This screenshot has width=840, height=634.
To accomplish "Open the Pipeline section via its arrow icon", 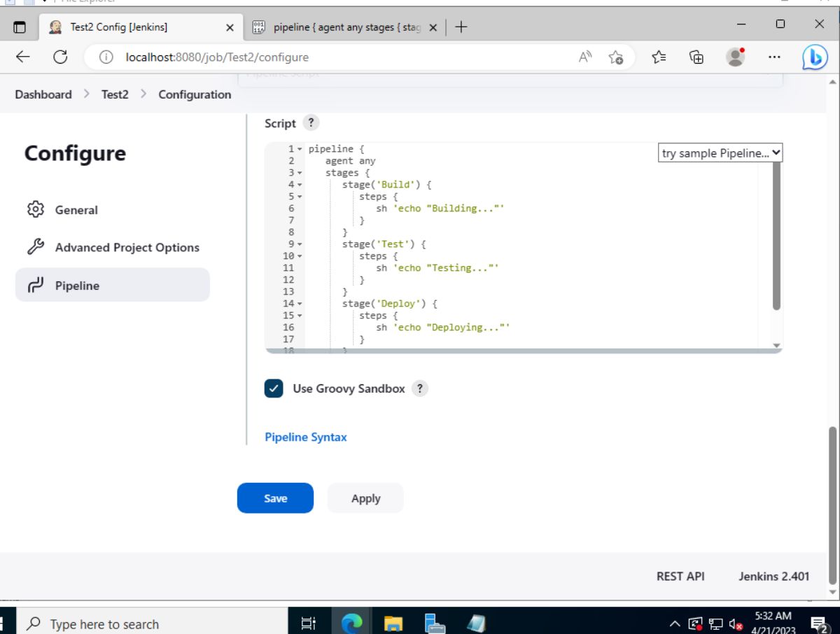I will 36,285.
